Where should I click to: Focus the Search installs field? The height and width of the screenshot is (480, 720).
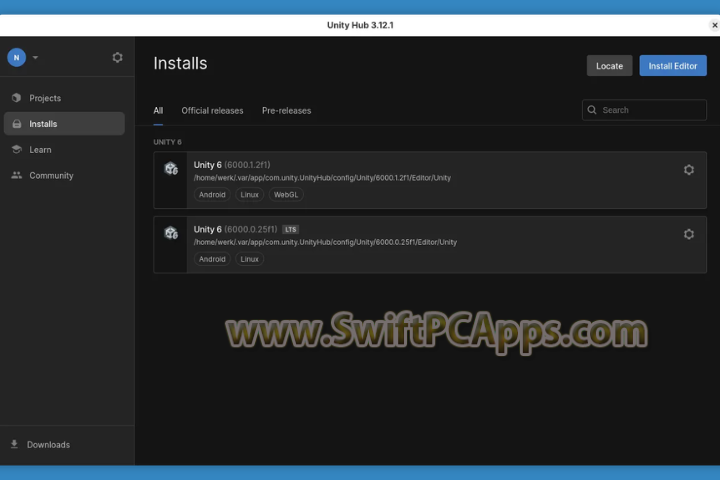click(644, 110)
